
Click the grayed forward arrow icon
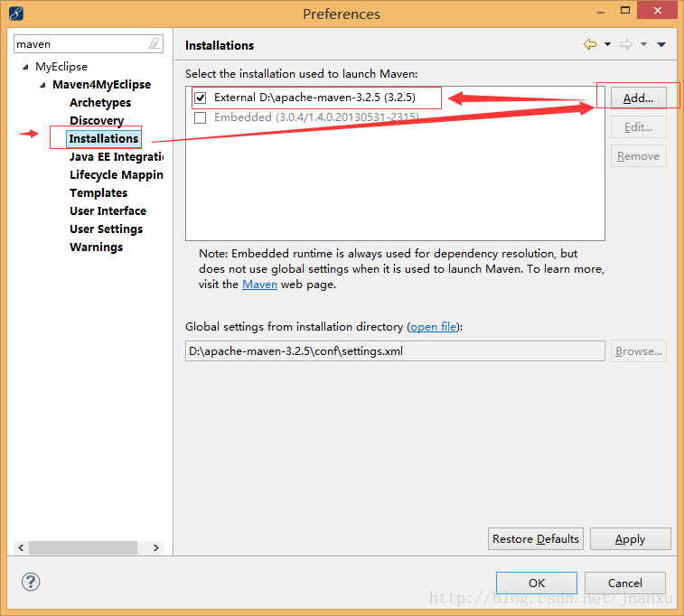click(x=626, y=44)
